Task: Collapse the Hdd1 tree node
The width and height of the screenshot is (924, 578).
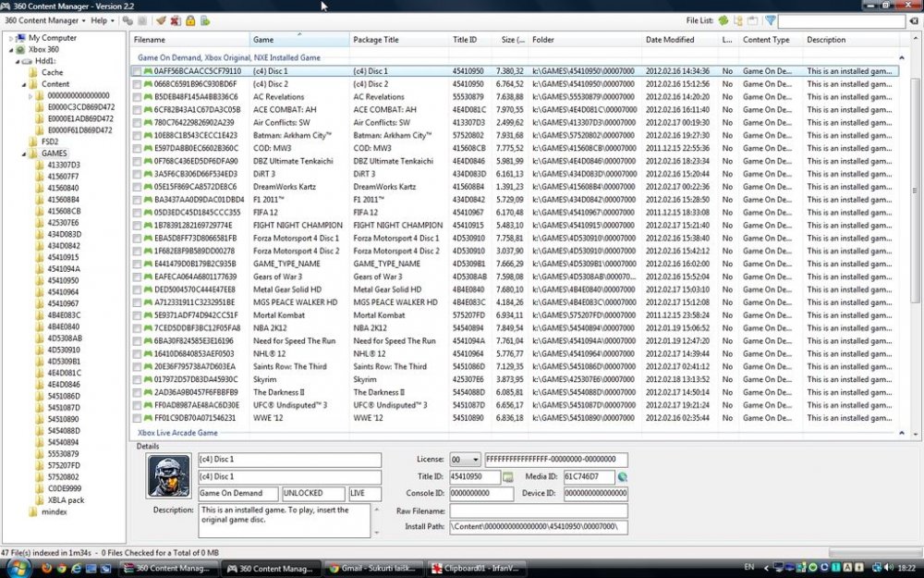Action: click(17, 61)
